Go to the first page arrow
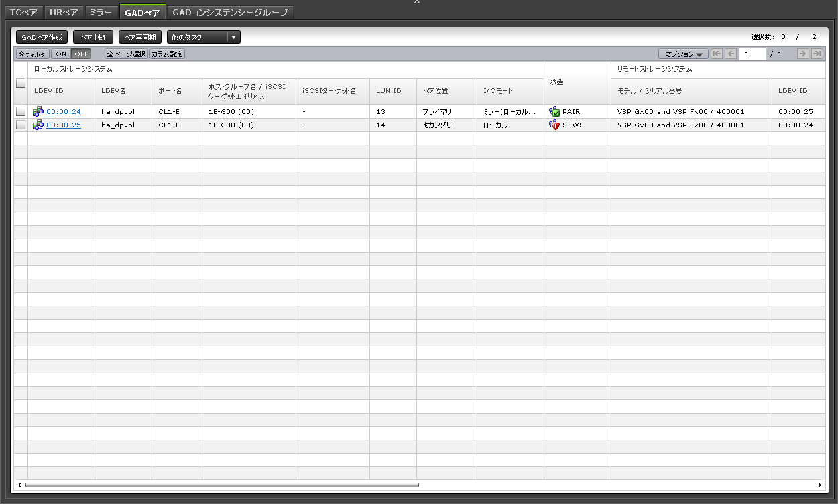Viewport: 838px width, 504px height. 717,54
